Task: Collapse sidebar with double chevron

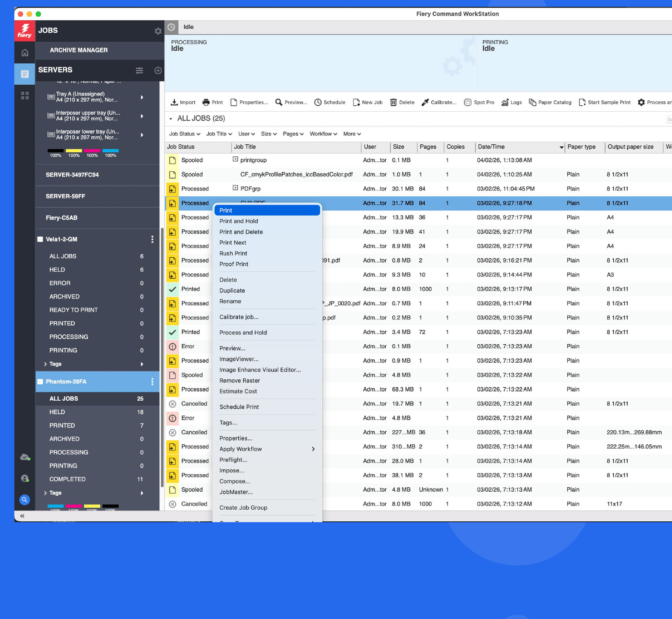Action: click(x=22, y=516)
